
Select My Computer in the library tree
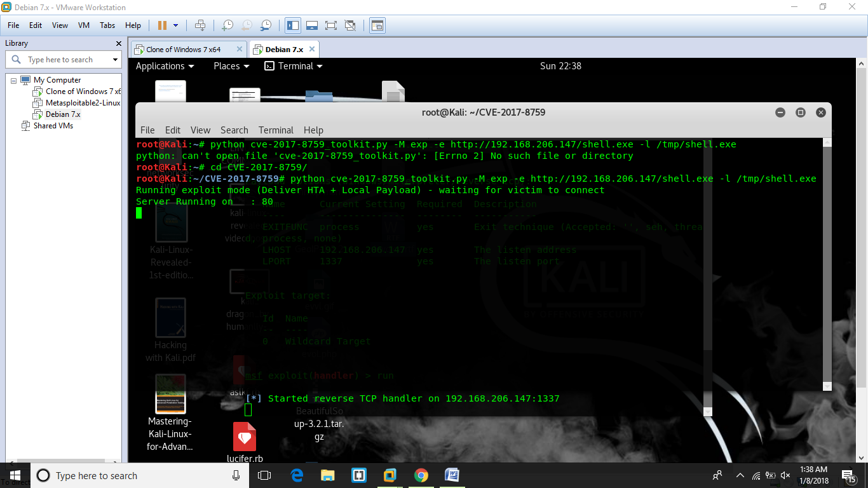57,80
